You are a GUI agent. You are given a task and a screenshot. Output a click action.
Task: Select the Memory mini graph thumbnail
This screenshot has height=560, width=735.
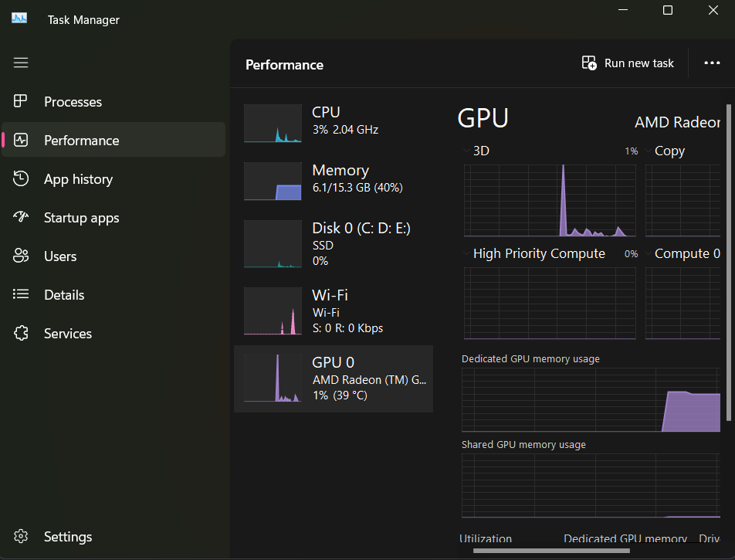(x=273, y=182)
